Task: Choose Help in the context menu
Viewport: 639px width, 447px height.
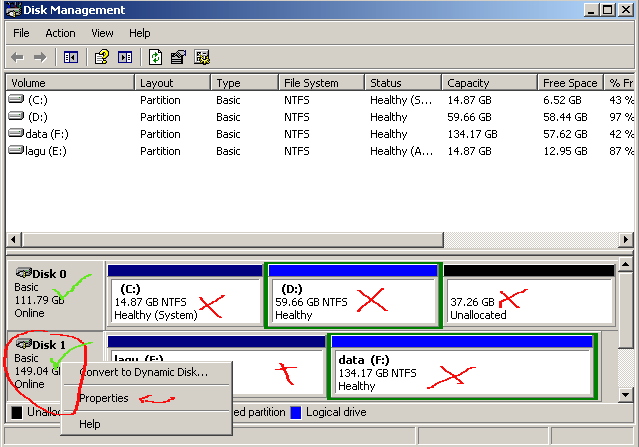Action: [146, 424]
